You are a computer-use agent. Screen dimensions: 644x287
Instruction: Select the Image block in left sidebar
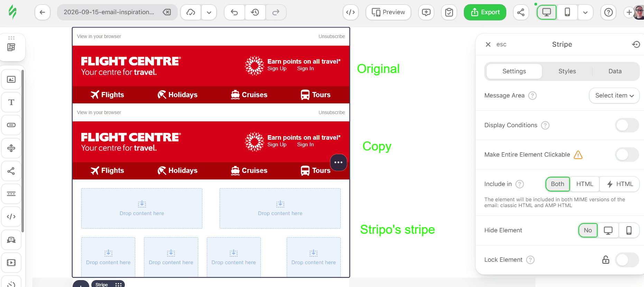coord(11,80)
